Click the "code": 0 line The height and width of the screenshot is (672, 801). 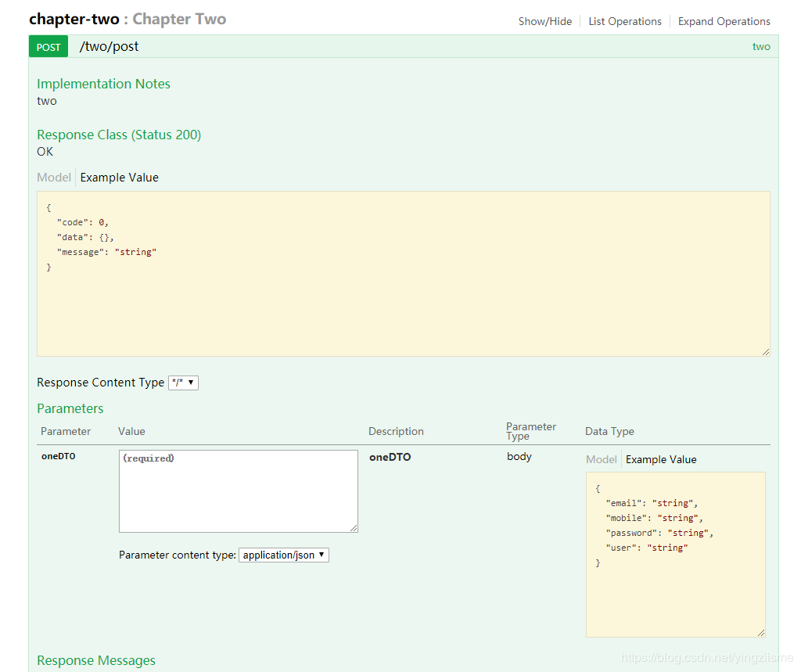tap(83, 222)
